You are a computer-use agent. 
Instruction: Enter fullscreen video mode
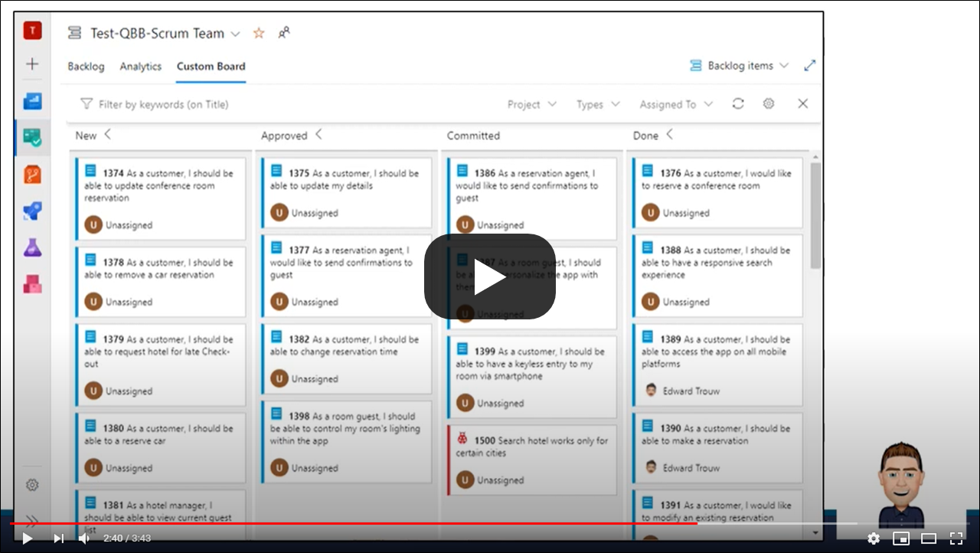(956, 538)
